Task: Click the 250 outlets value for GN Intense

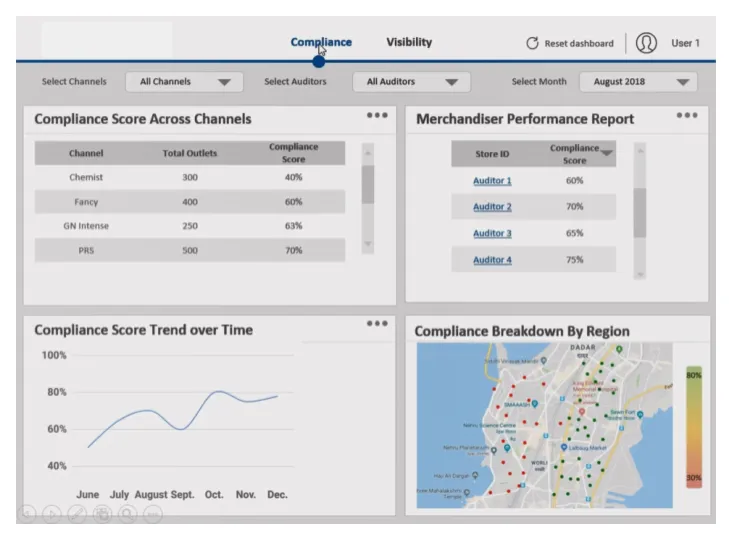Action: pos(190,226)
